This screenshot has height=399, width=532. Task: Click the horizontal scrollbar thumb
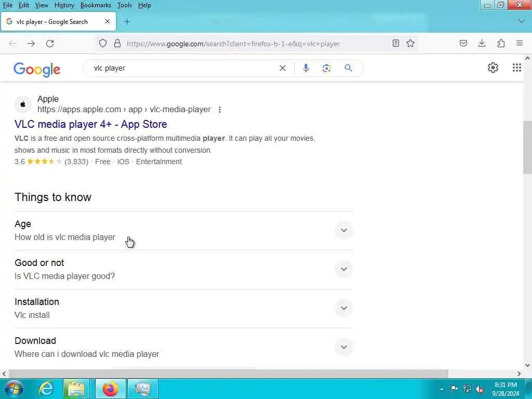pyautogui.click(x=229, y=374)
